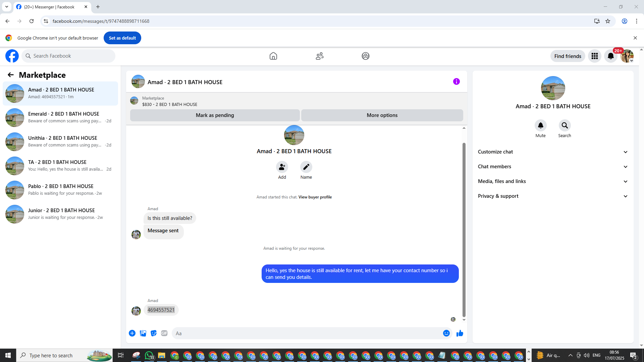The width and height of the screenshot is (644, 362).
Task: Click the 'Is this still available?' message
Action: click(x=170, y=218)
